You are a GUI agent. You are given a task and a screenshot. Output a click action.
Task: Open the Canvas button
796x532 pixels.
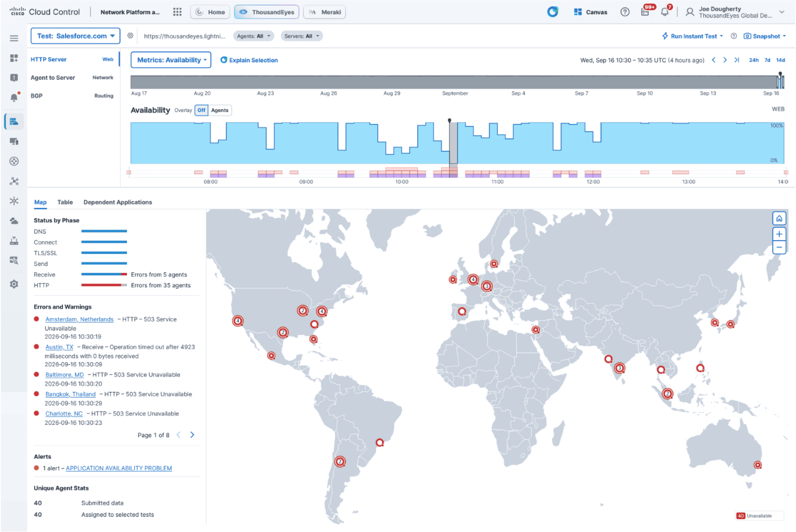[590, 12]
